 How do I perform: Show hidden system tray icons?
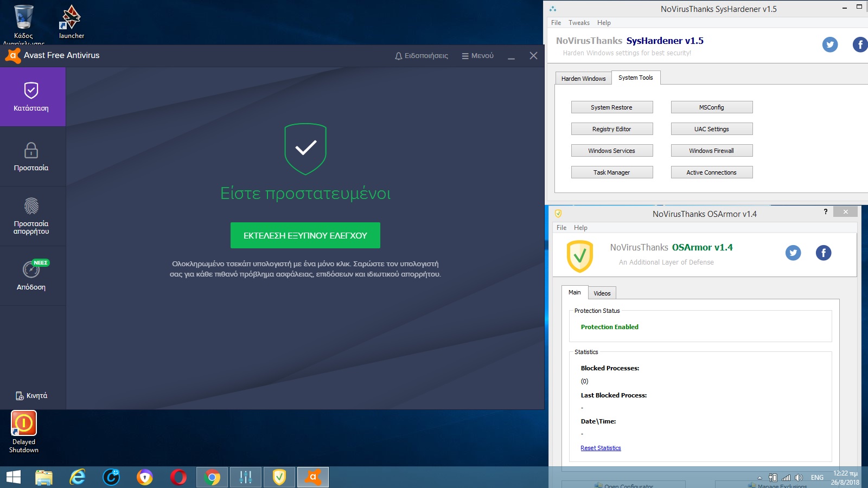760,478
